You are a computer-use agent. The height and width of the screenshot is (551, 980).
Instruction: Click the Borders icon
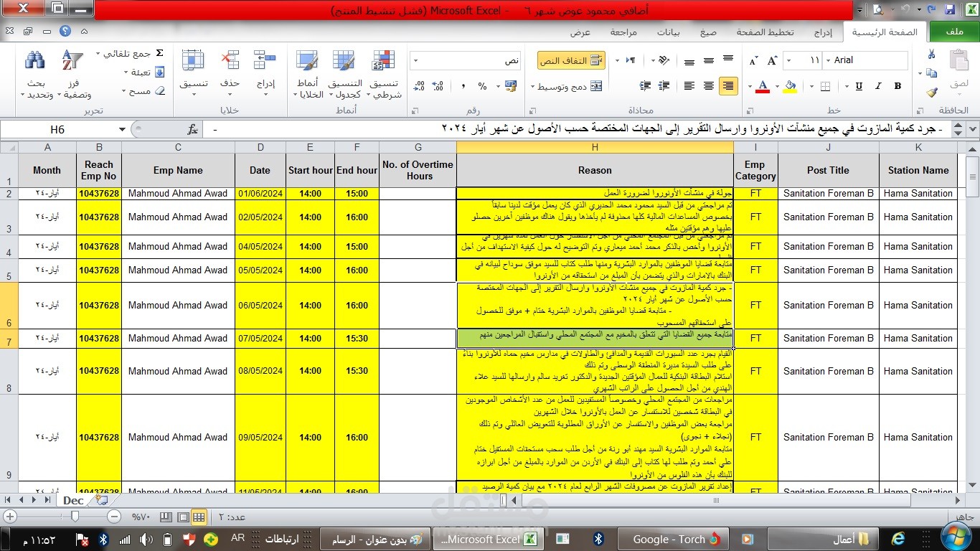coord(824,86)
